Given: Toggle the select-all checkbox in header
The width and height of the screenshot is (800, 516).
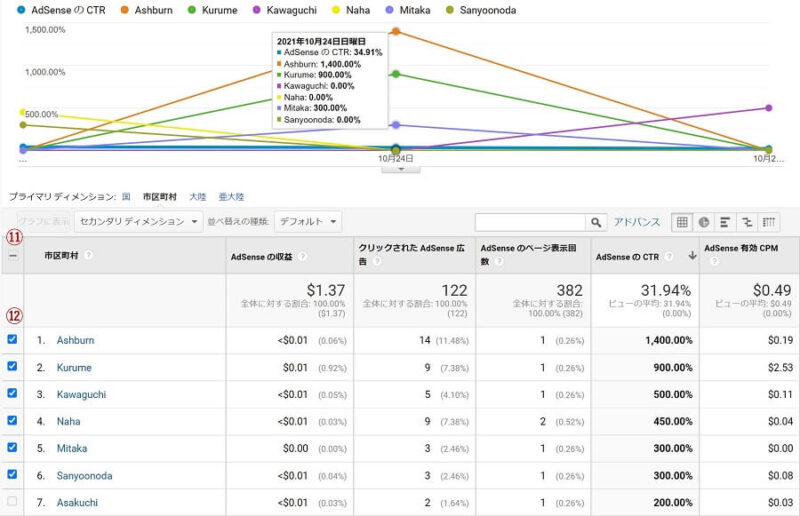Looking at the screenshot, I should [13, 256].
